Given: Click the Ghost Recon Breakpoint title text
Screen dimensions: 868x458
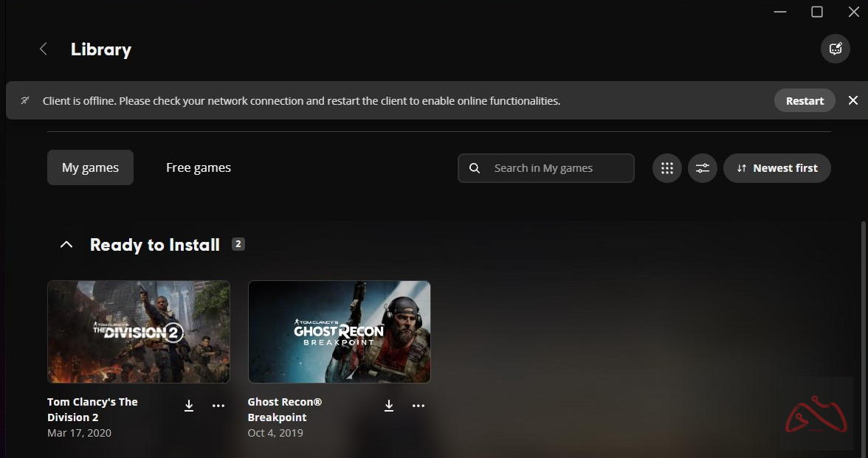Looking at the screenshot, I should point(285,409).
